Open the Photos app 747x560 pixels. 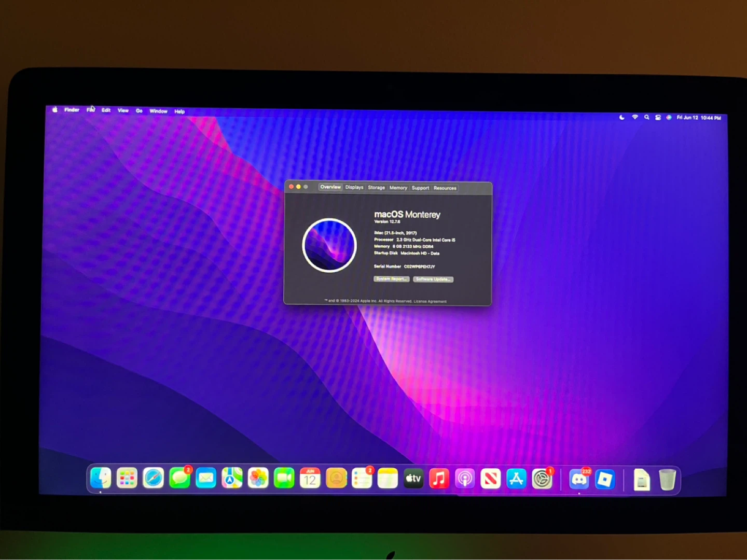tap(258, 478)
